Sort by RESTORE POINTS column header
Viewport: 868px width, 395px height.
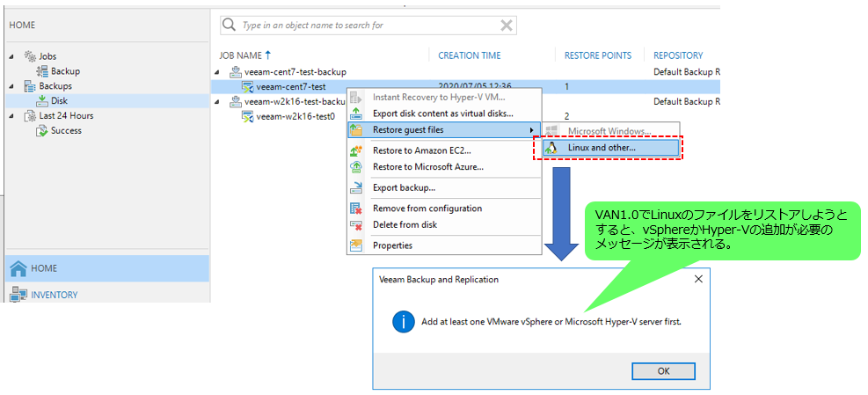point(598,55)
